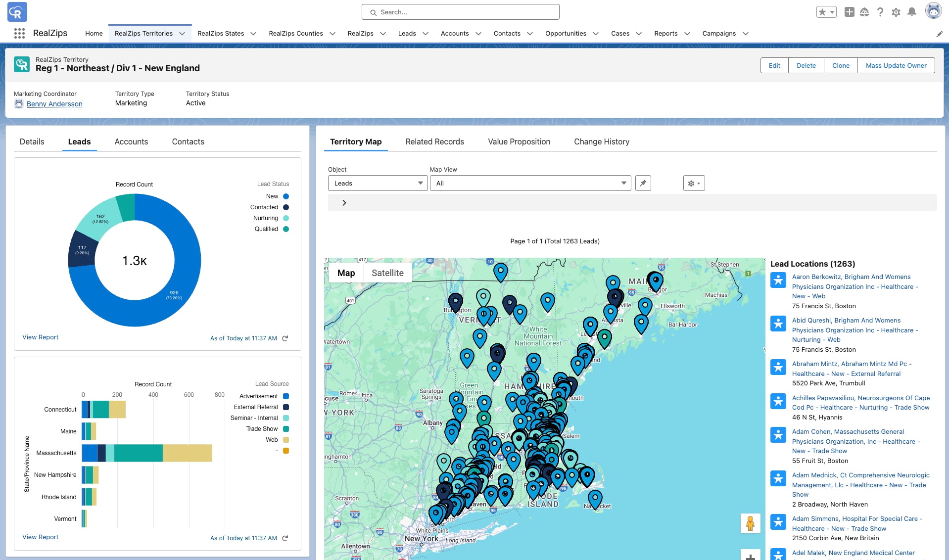Viewport: 949px width, 560px height.
Task: Open the Related Records tab
Action: tap(434, 141)
